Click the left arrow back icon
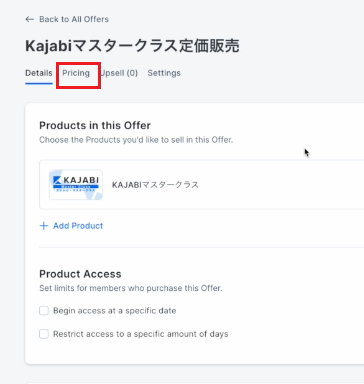The width and height of the screenshot is (364, 384). click(x=30, y=19)
